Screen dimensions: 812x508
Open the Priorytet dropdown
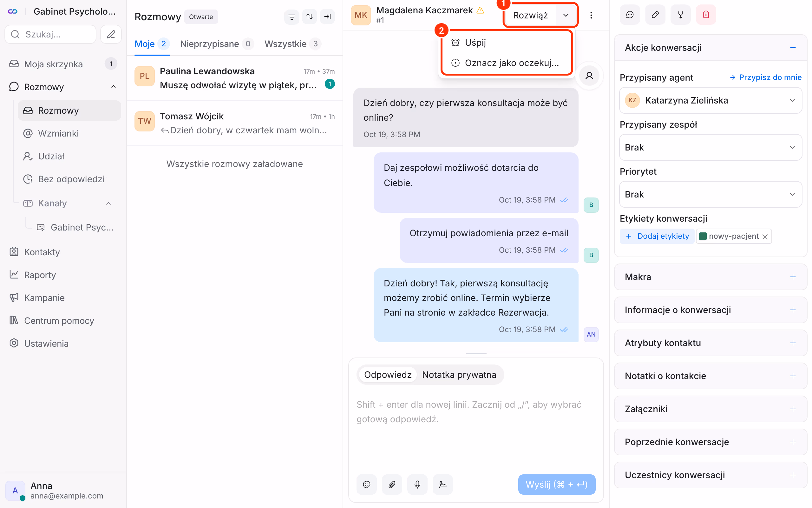click(x=710, y=195)
